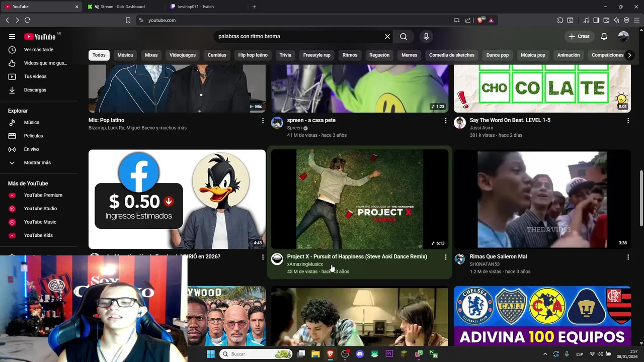
Task: Select the Dance pop chip
Action: [498, 55]
